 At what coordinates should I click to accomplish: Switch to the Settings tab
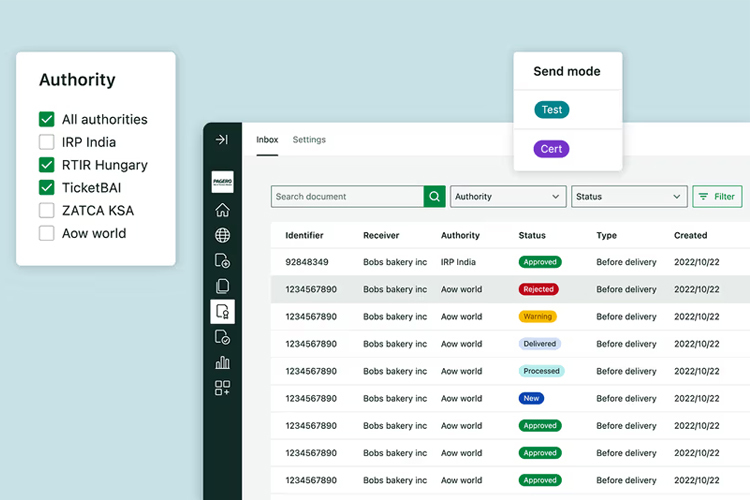[309, 140]
